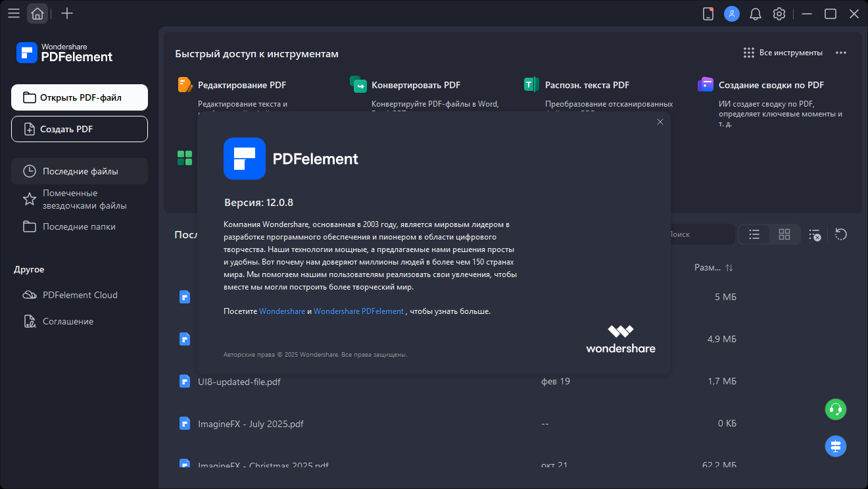Switch to grid thumbnail view
This screenshot has height=489, width=868.
coord(784,234)
